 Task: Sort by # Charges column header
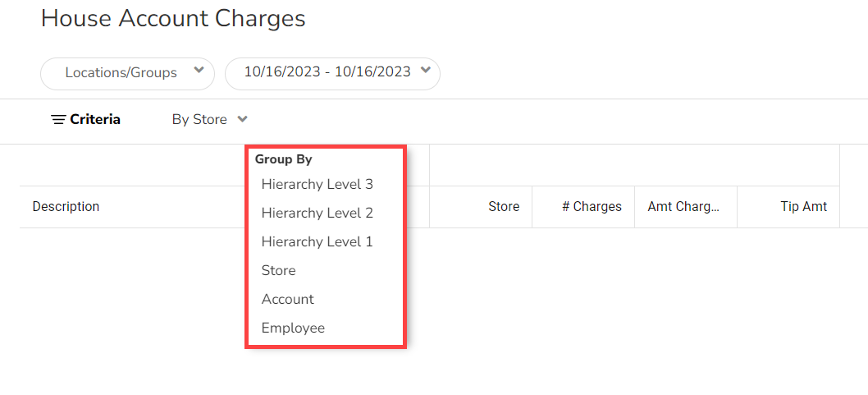pos(592,207)
